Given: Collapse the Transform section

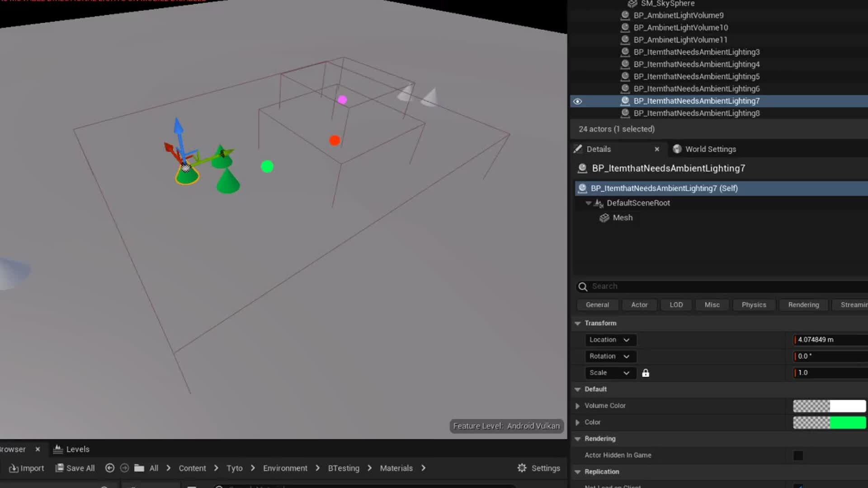Looking at the screenshot, I should (577, 323).
